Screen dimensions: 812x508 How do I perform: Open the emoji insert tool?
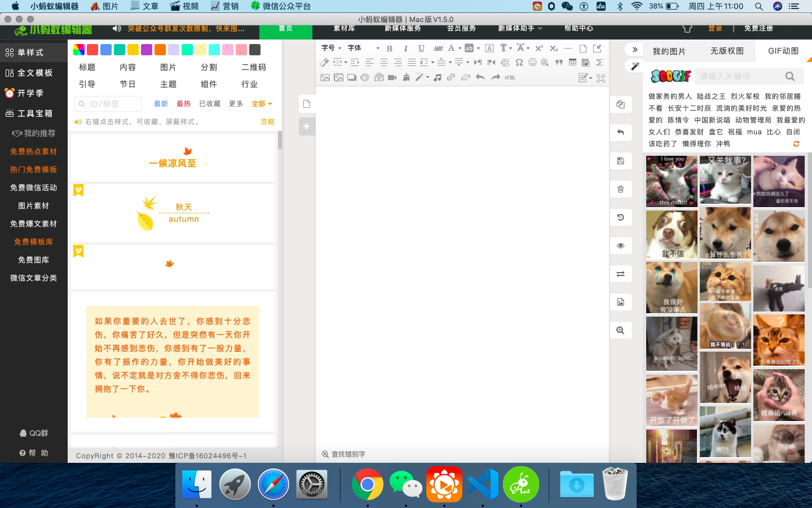click(532, 63)
